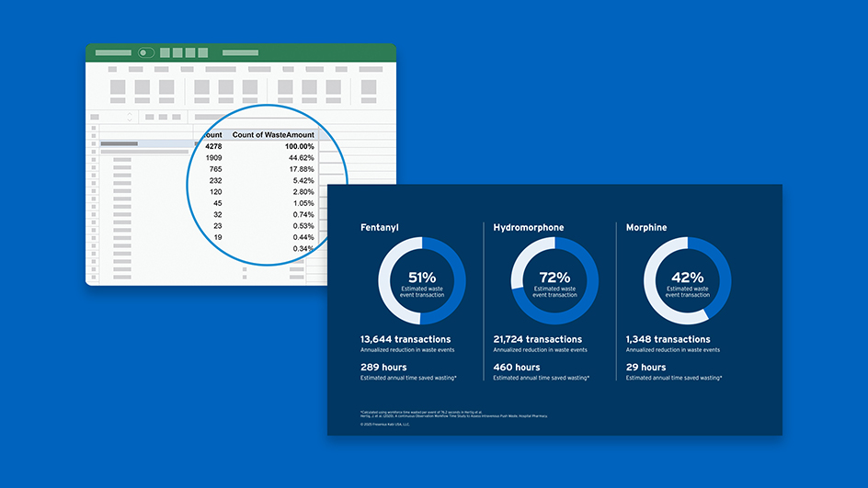Click the 17.88% percentage cell
868x488 pixels.
point(301,169)
